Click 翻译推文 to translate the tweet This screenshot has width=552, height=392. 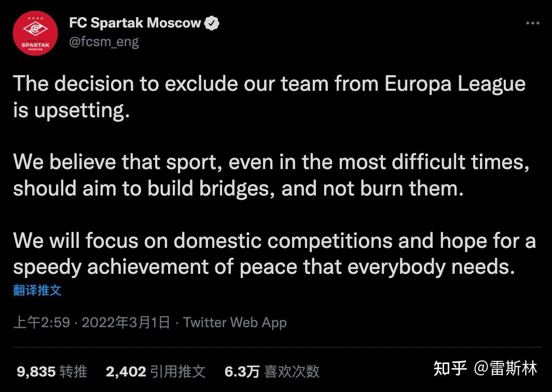[37, 290]
